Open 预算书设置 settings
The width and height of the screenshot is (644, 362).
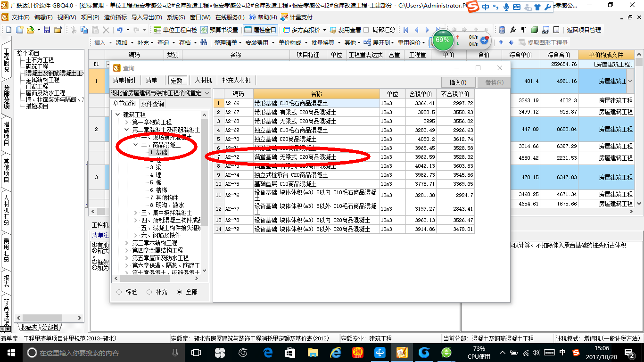pyautogui.click(x=220, y=30)
